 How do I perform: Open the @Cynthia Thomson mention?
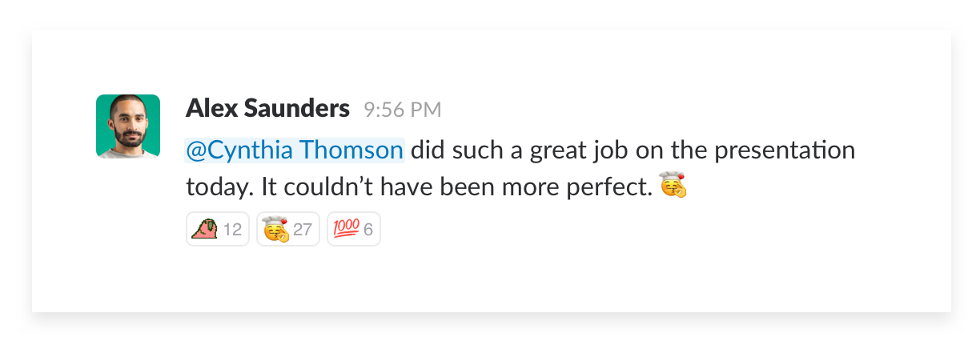294,150
